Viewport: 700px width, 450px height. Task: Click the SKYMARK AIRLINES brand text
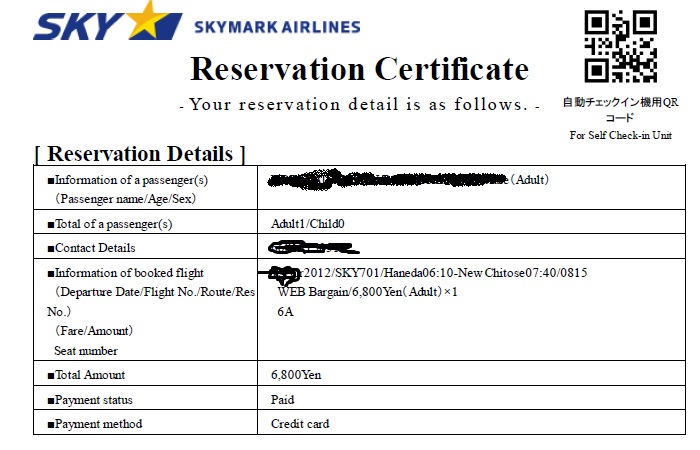(x=277, y=27)
